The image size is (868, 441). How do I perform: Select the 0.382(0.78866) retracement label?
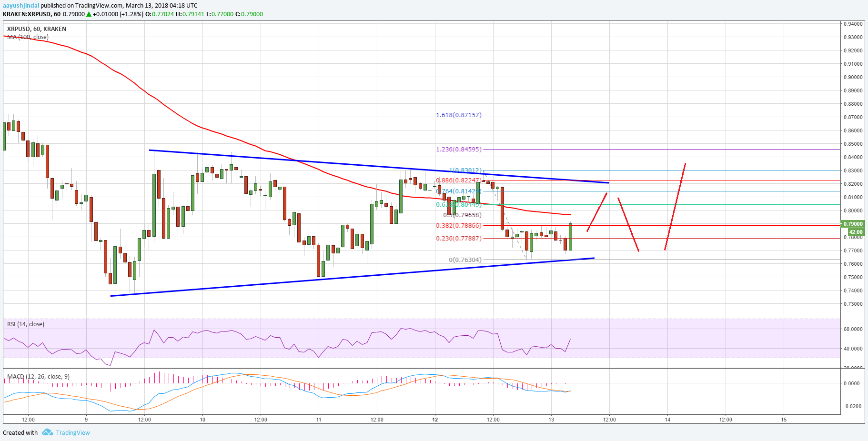tap(459, 226)
